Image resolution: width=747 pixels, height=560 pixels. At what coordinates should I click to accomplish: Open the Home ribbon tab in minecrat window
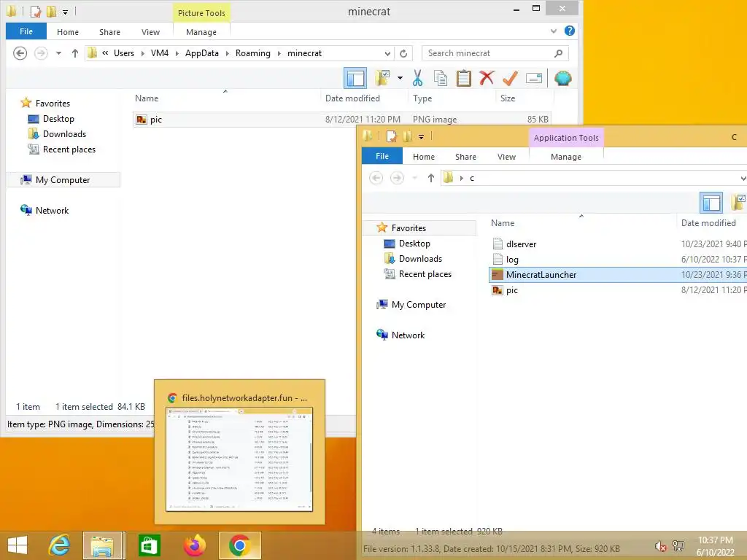coord(68,32)
